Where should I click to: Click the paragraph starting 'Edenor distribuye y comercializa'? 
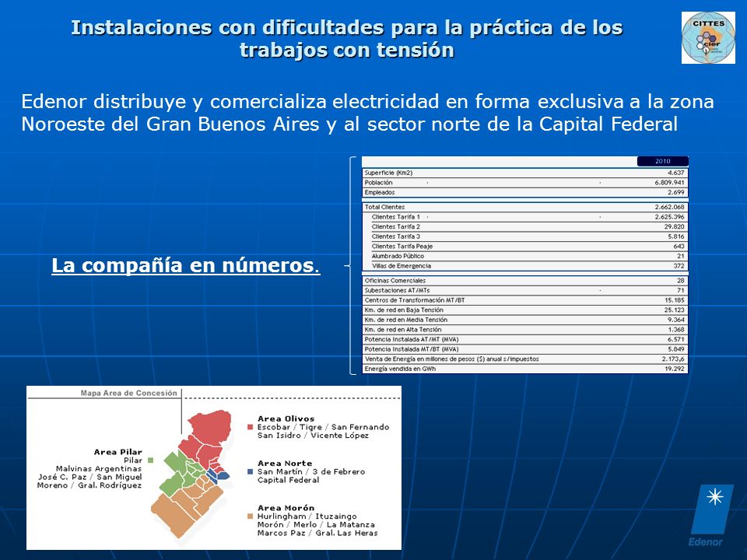(367, 113)
